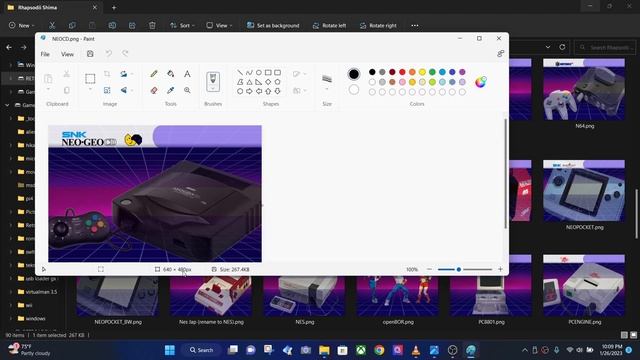The height and width of the screenshot is (360, 640).
Task: Open the windows folder in tree
Action: (35, 318)
